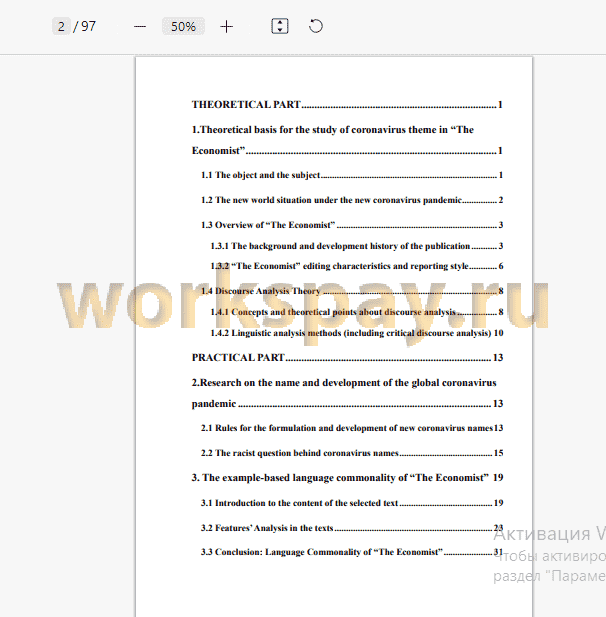Screen dimensions: 606x617
Task: Open entry 3.2 Features' Analysis in the texts
Action: coord(352,528)
